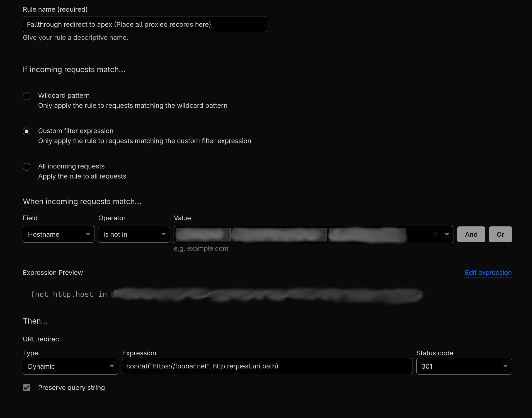This screenshot has height=418, width=532.
Task: Select the Wildcard pattern radio button
Action: tap(27, 96)
